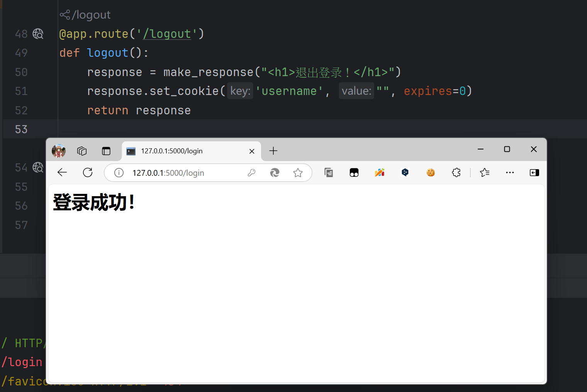The width and height of the screenshot is (587, 392).
Task: Toggle the browser sidebar panel
Action: 534,173
